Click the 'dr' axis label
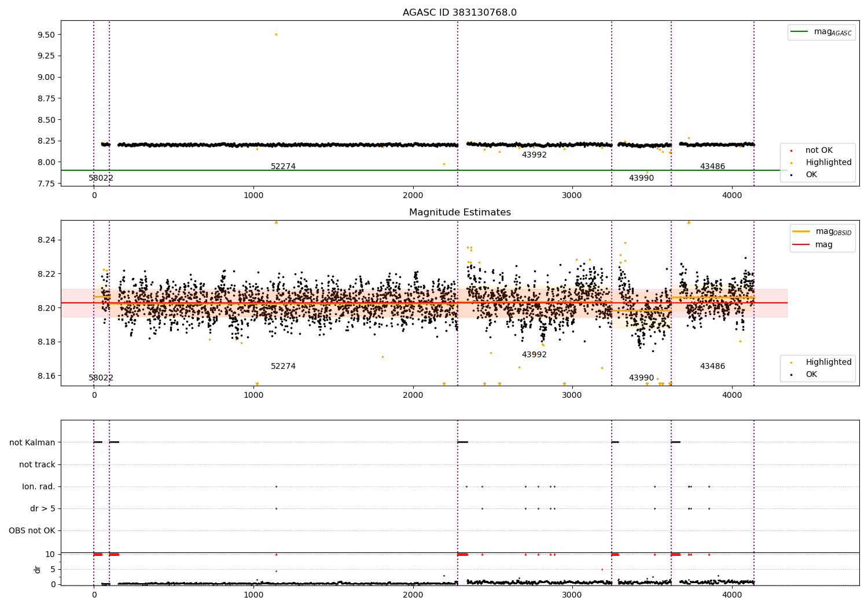This screenshot has width=868, height=608. click(x=38, y=569)
